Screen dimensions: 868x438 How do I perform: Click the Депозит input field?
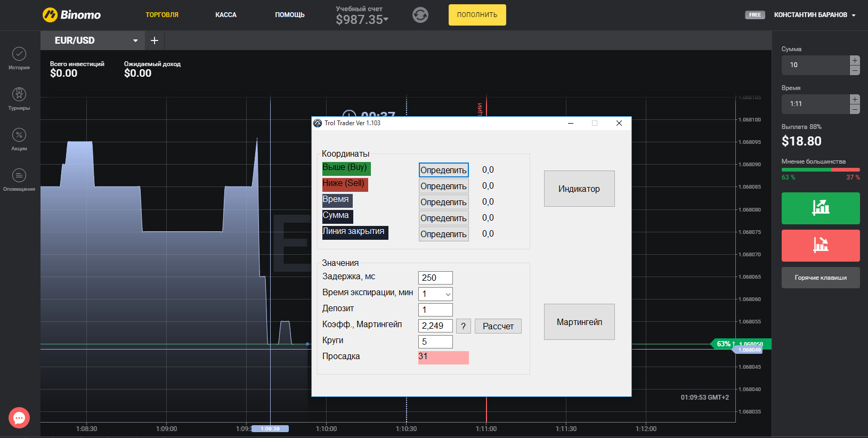coord(435,310)
